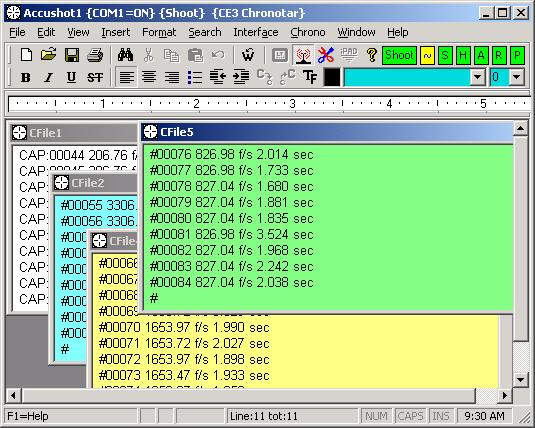
Task: Click the vertical scrollbar up arrow
Action: point(520,128)
